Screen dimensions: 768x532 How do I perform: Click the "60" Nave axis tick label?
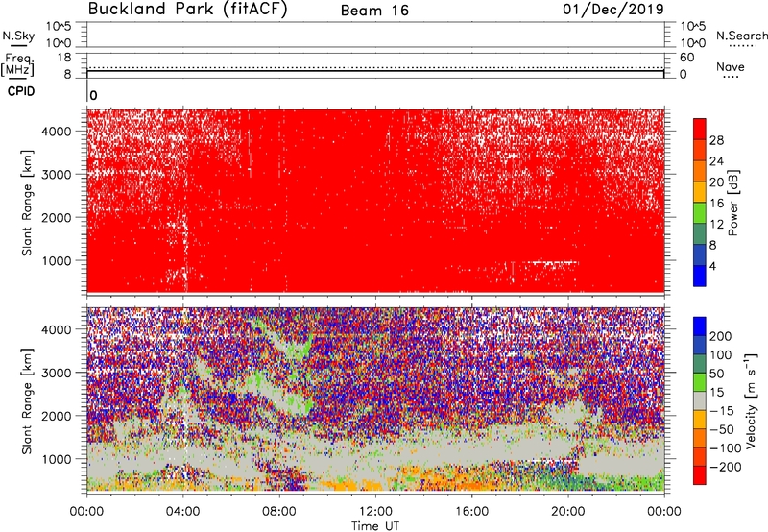686,58
